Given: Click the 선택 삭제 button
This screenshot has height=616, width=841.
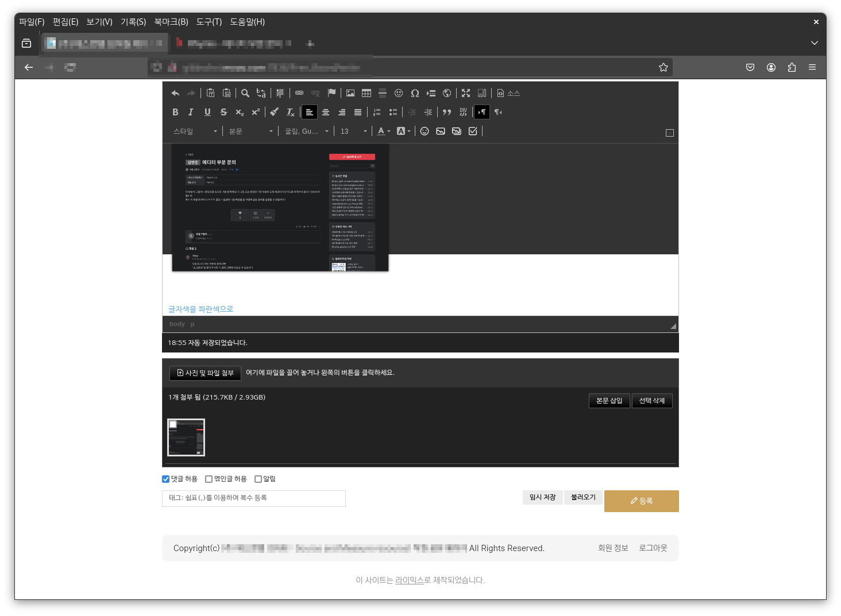Looking at the screenshot, I should tap(652, 401).
